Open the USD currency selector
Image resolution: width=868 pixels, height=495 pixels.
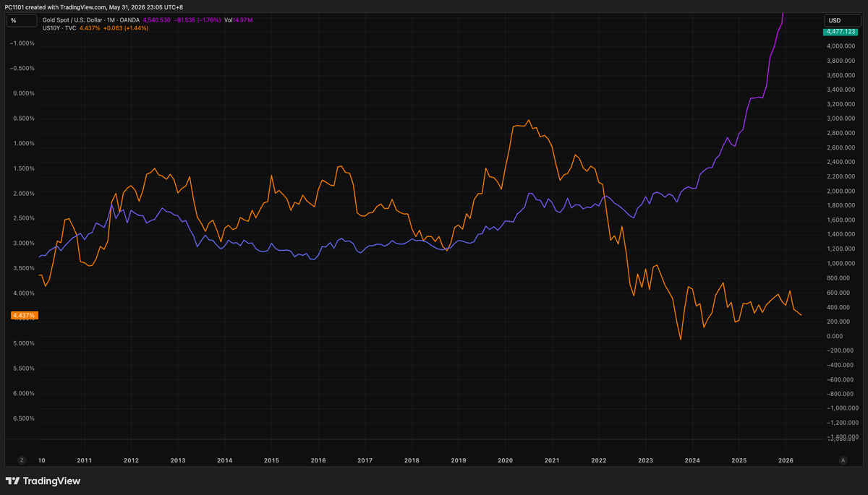tap(843, 20)
